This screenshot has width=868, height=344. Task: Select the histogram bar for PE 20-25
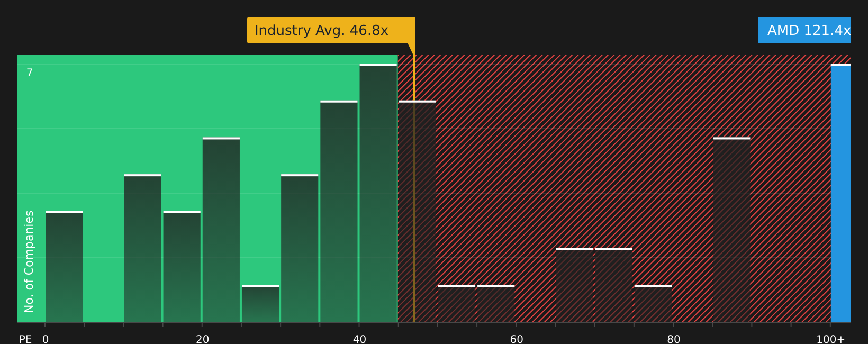click(x=221, y=230)
